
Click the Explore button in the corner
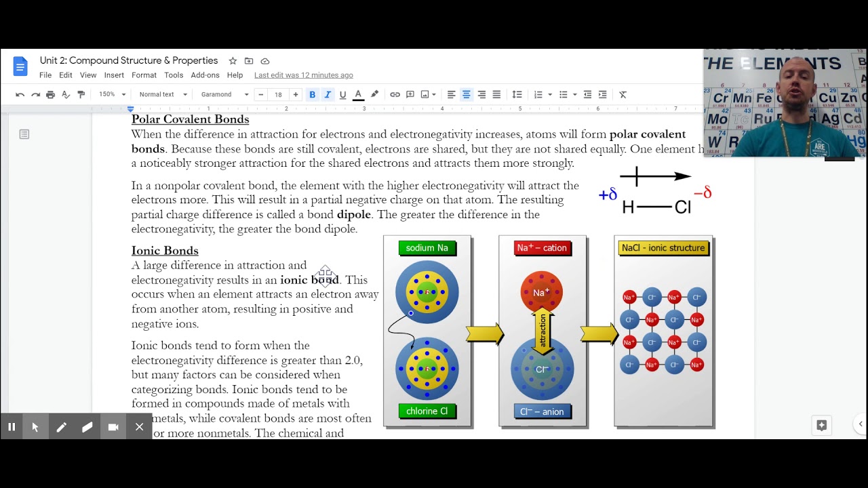click(822, 425)
